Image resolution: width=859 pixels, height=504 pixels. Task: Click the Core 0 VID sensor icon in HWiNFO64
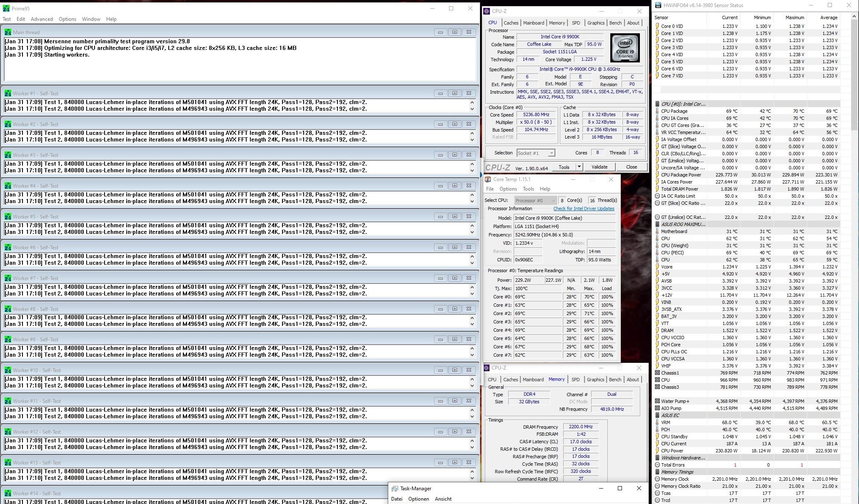pyautogui.click(x=657, y=26)
